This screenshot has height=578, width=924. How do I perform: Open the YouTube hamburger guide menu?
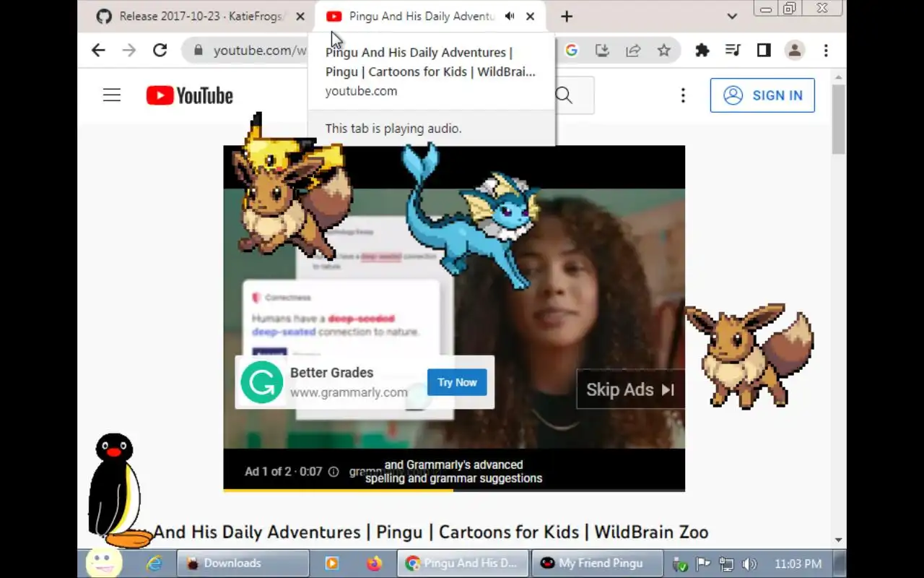pyautogui.click(x=112, y=95)
